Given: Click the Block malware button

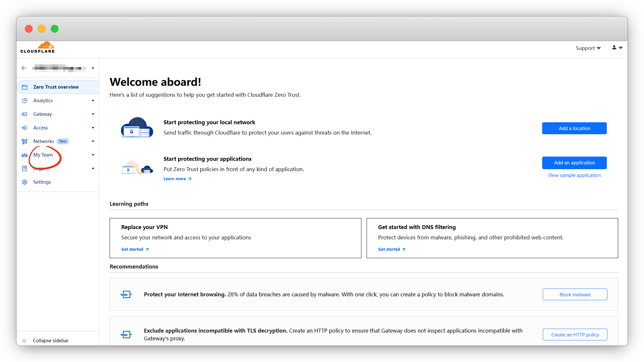Looking at the screenshot, I should pos(574,294).
